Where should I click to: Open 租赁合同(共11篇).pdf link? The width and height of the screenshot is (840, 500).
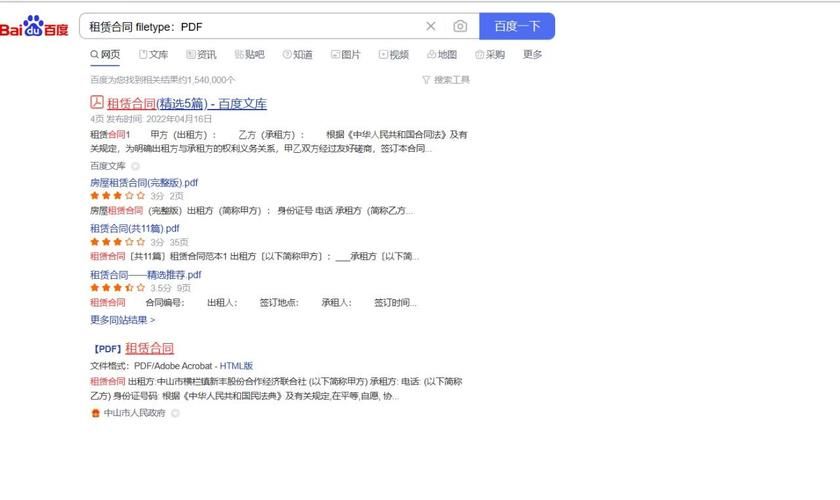[134, 229]
